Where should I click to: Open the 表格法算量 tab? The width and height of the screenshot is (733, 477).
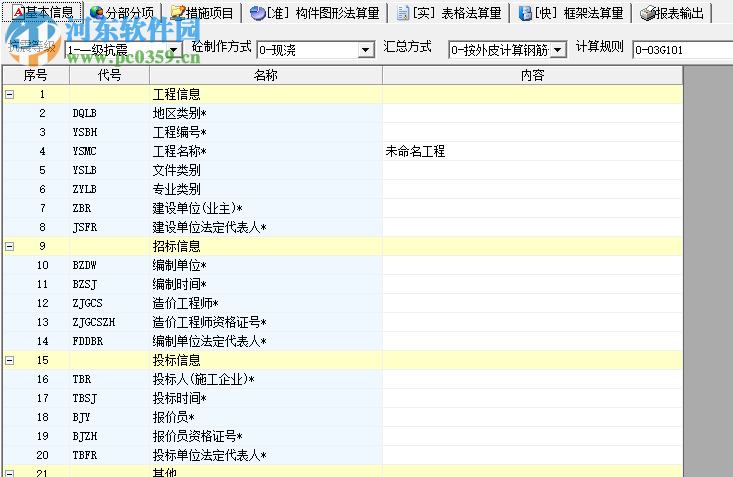[449, 13]
